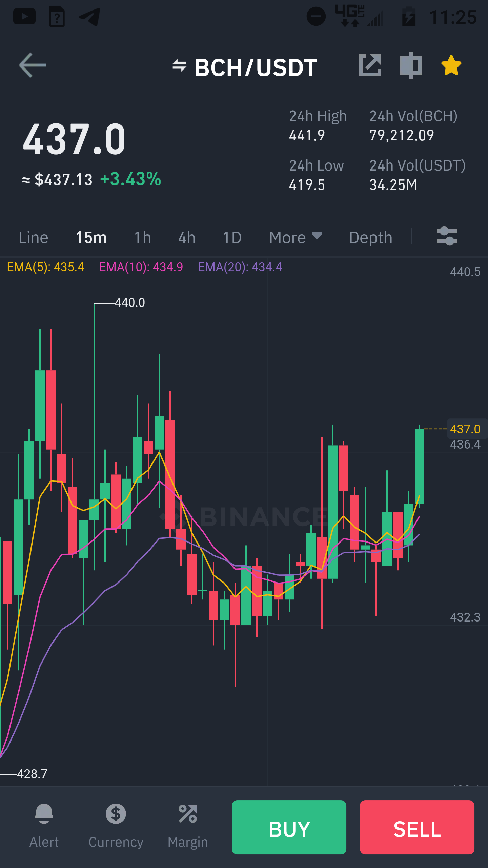Screen dimensions: 488x868
Task: Toggle the favorite star for BCH/USDT
Action: (451, 65)
